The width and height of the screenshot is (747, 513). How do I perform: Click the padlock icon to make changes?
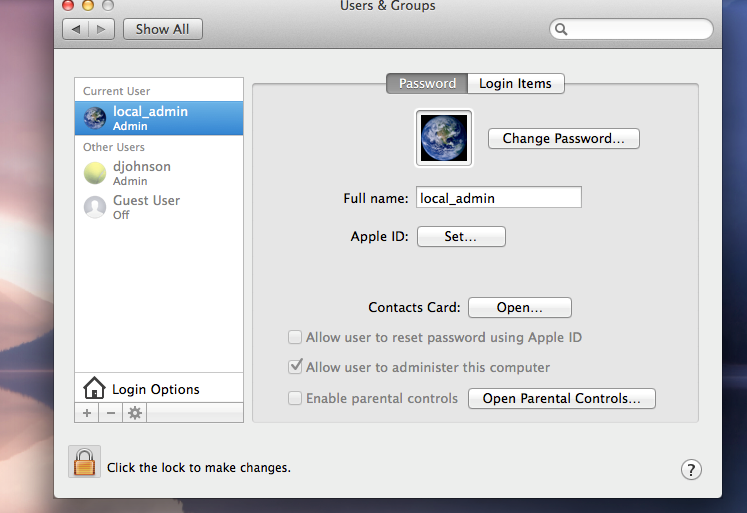click(85, 462)
